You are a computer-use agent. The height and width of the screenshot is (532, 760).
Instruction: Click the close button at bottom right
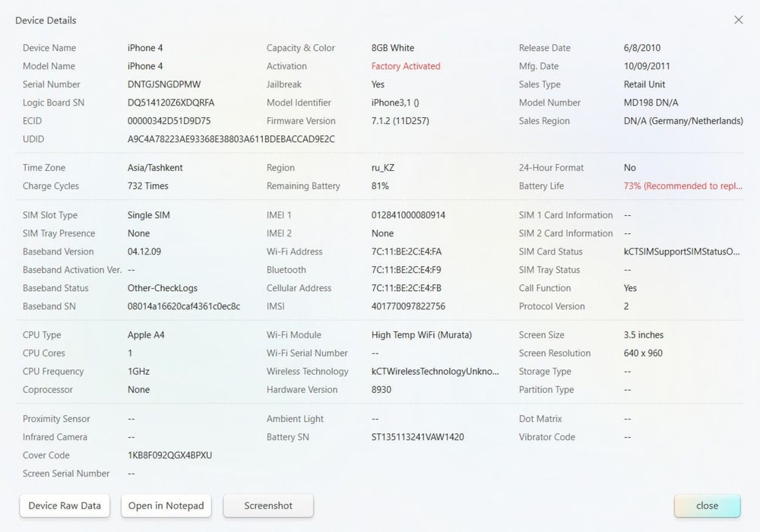707,505
